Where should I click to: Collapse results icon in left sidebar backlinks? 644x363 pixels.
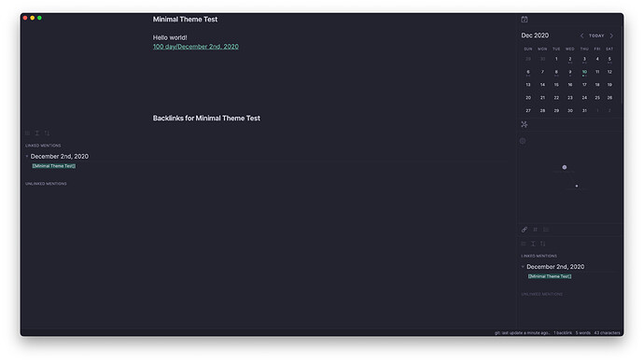pyautogui.click(x=27, y=133)
